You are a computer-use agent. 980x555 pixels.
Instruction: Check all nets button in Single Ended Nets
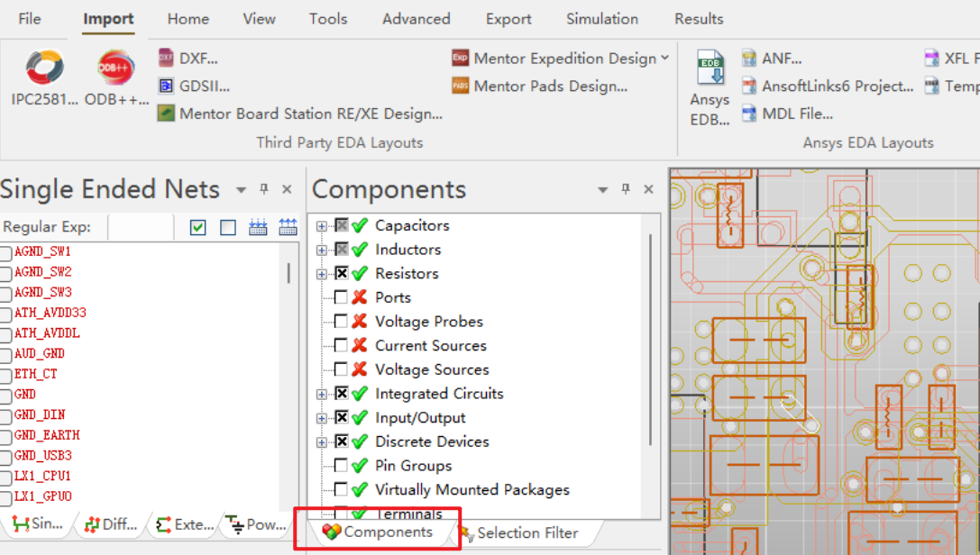pos(197,227)
